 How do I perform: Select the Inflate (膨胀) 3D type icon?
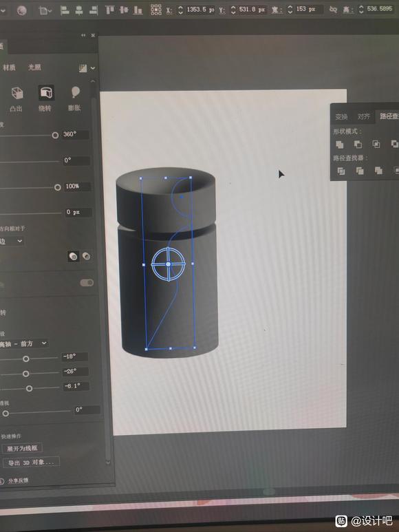[75, 93]
